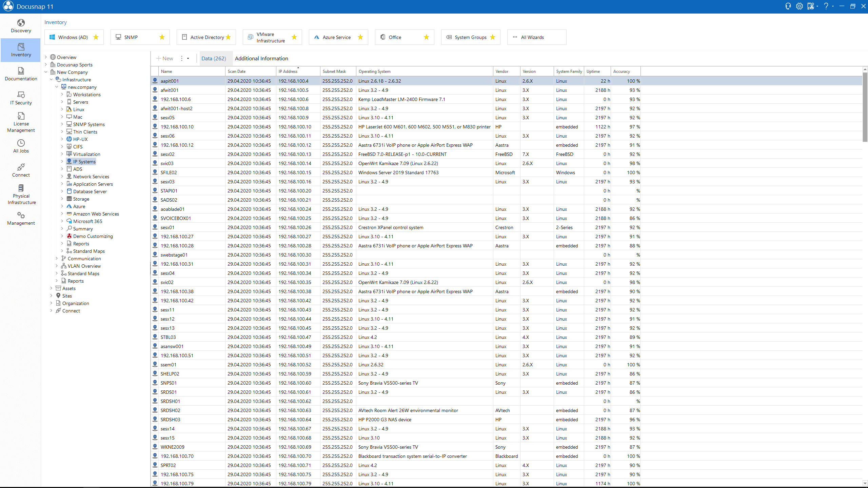The width and height of the screenshot is (868, 488).
Task: Open Physical Infrastructure in sidebar
Action: point(21,195)
